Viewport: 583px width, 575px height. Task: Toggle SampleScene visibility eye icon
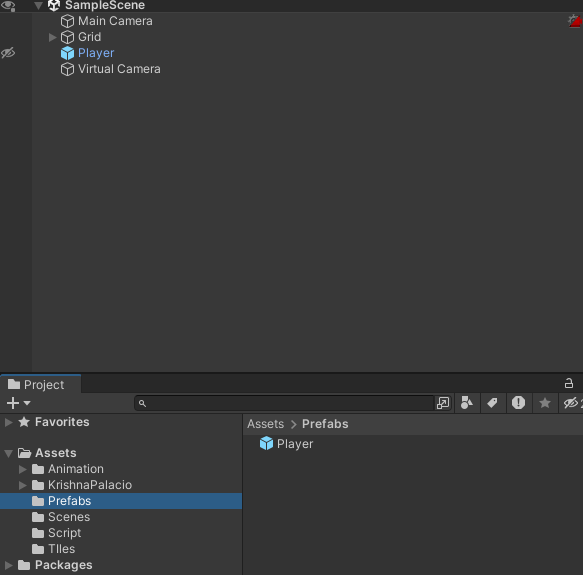8,6
